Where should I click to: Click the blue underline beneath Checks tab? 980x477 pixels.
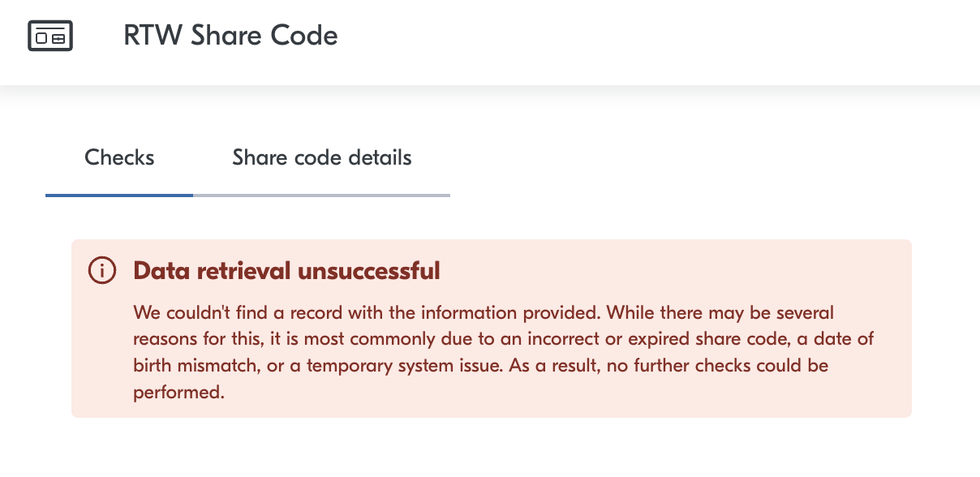tap(119, 196)
